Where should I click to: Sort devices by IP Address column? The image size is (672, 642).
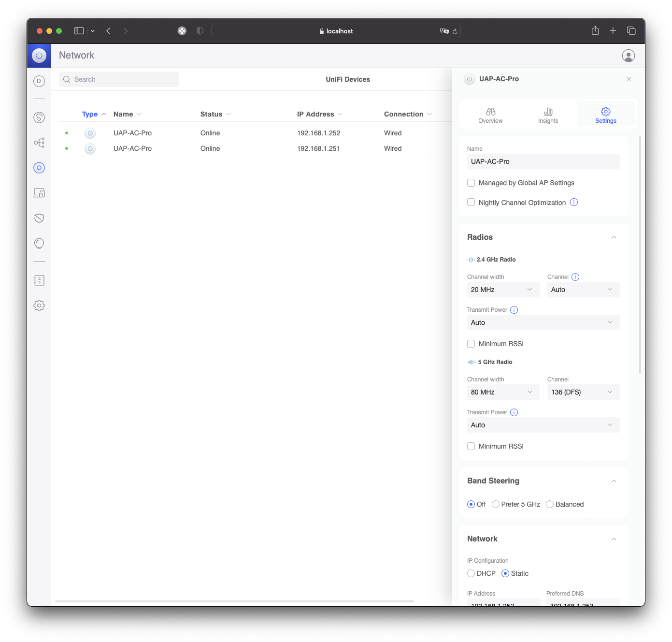(x=320, y=114)
